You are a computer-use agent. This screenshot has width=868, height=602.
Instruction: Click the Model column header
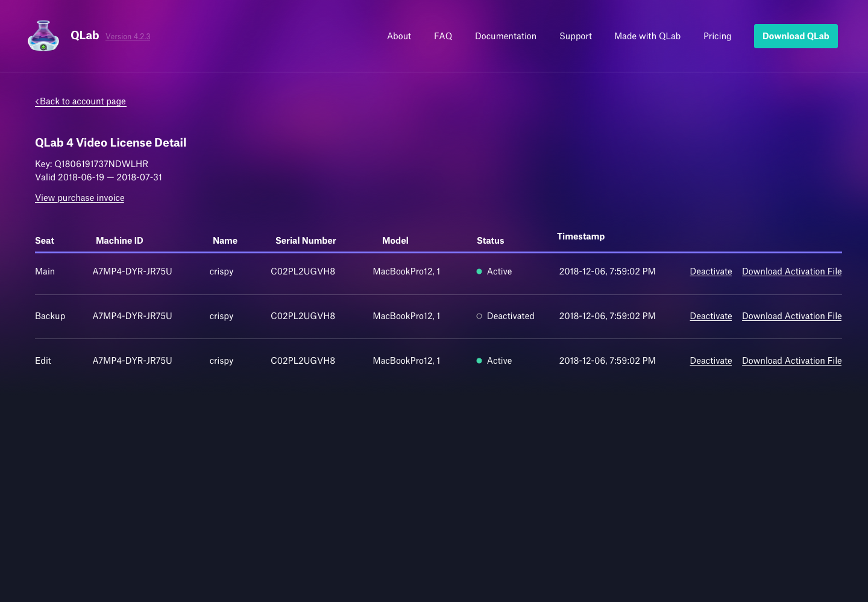(x=395, y=241)
